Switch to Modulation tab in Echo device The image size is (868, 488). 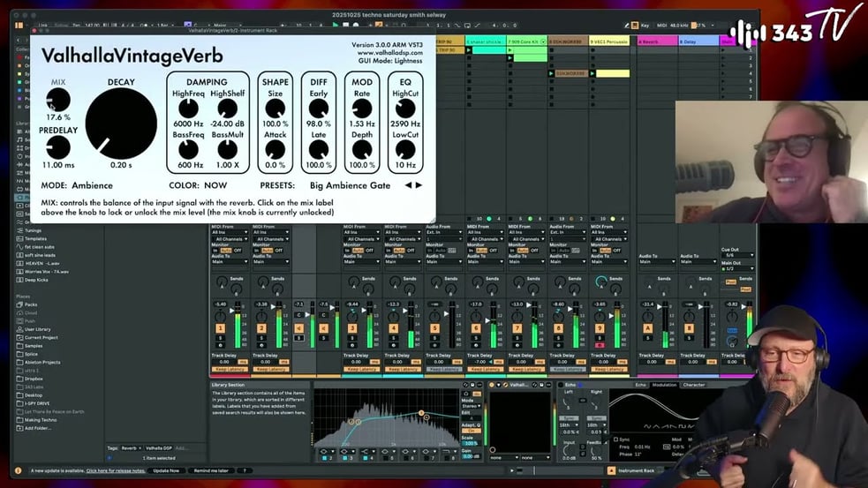[x=664, y=385]
